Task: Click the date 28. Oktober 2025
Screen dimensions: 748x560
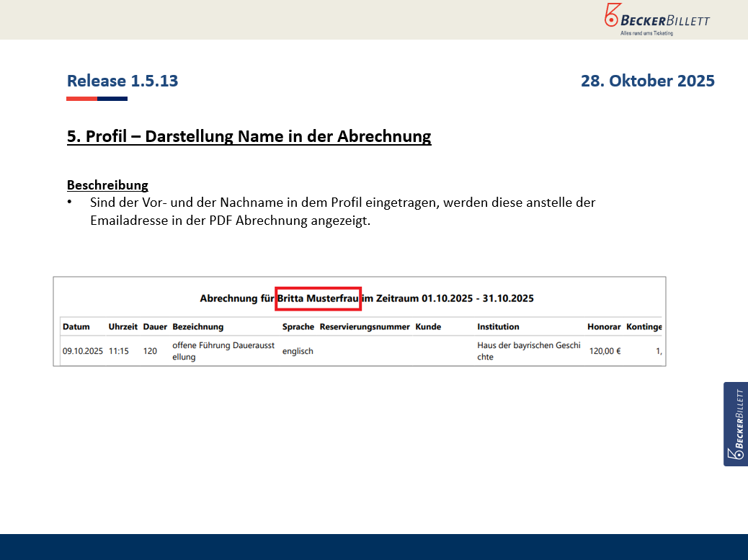Action: [x=647, y=81]
